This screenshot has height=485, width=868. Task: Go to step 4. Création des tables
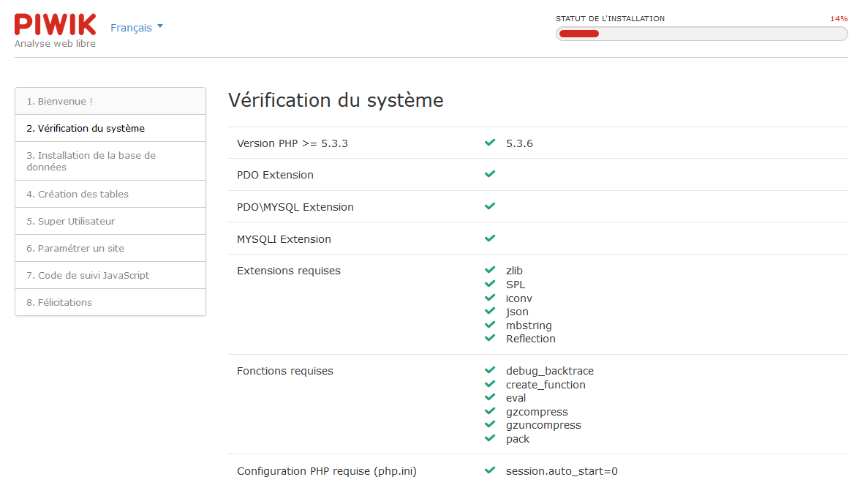[x=110, y=195]
